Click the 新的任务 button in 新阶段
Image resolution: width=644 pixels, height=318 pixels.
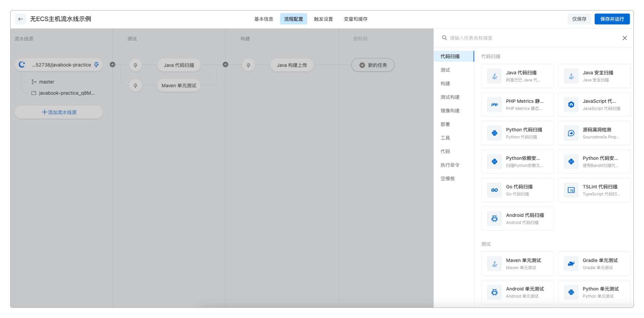coord(373,65)
